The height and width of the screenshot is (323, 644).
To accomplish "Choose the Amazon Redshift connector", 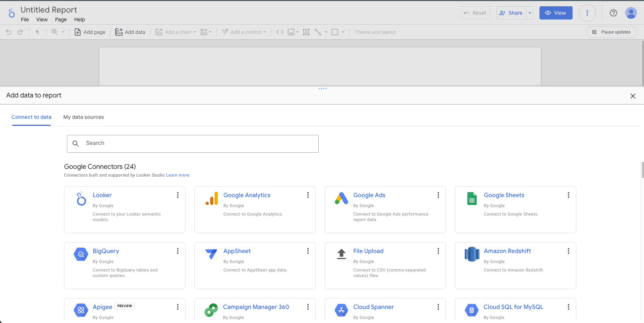I will click(516, 266).
